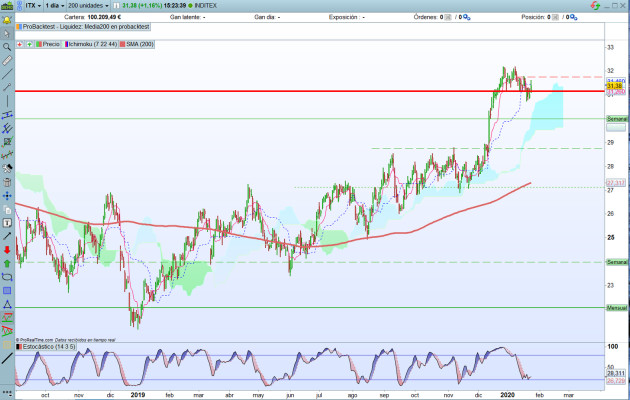
Task: Open the SMA (200) indicator label
Action: coord(137,44)
